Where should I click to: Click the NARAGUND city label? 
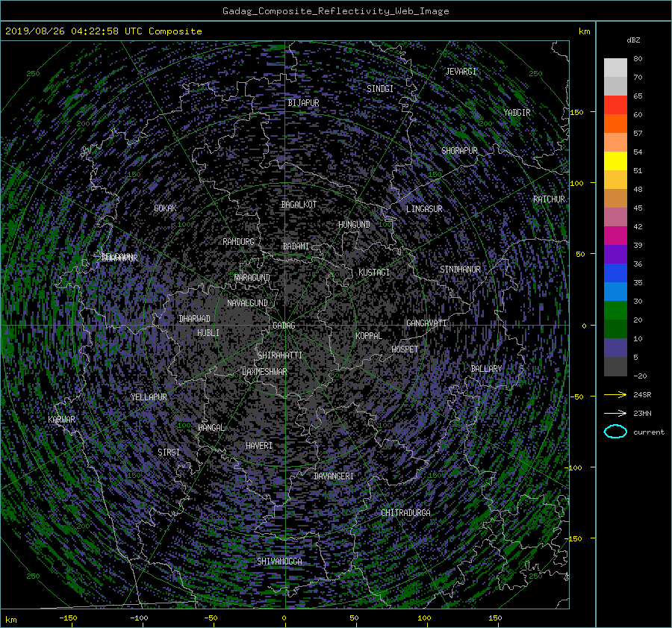252,278
